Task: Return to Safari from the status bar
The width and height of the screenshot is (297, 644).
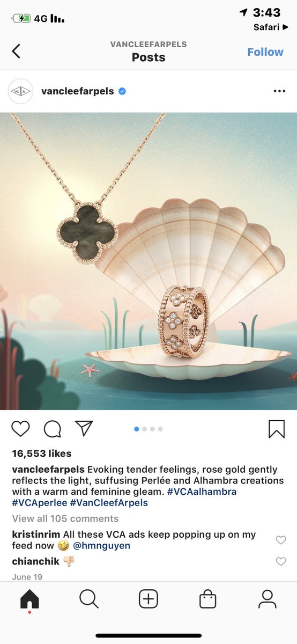Action: (271, 27)
